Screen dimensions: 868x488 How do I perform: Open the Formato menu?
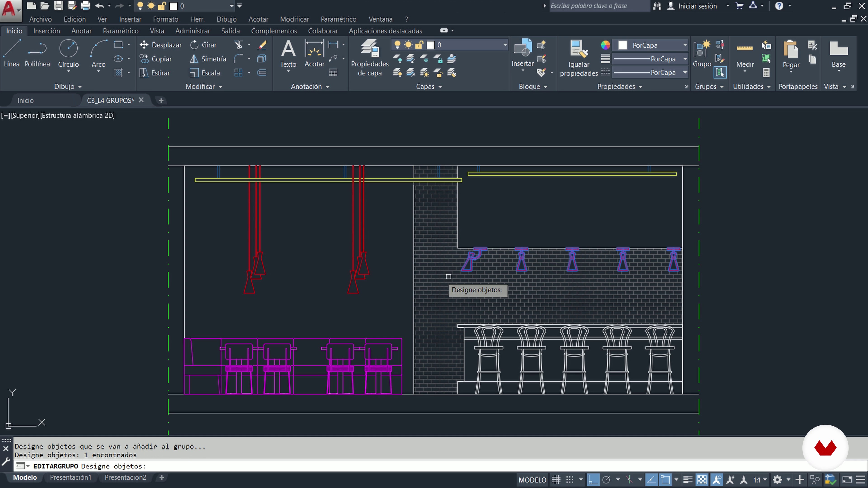pos(165,19)
